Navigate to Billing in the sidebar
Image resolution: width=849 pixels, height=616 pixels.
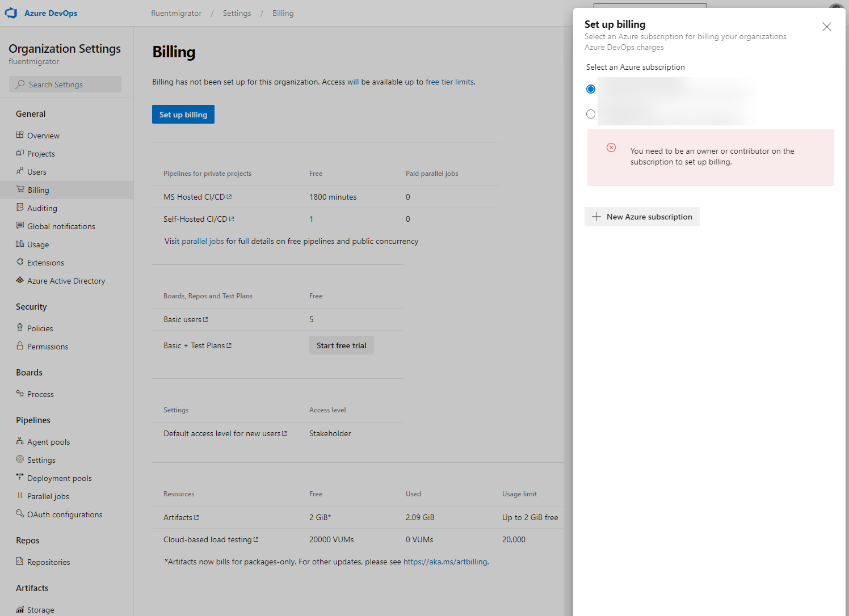coord(38,189)
